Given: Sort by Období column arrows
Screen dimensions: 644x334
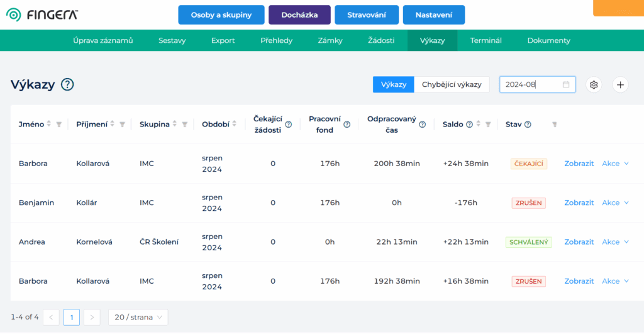Looking at the screenshot, I should tap(234, 124).
